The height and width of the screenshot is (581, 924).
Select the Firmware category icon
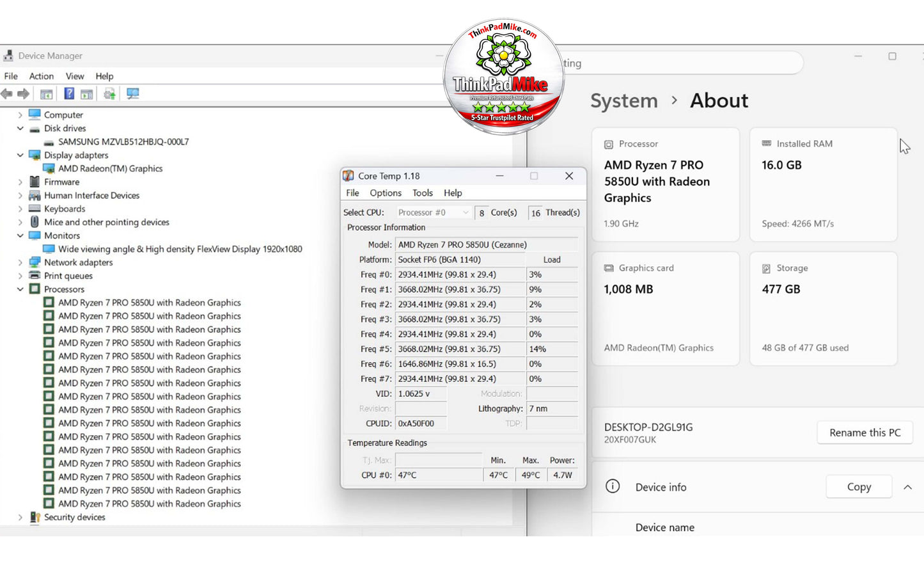coord(35,182)
